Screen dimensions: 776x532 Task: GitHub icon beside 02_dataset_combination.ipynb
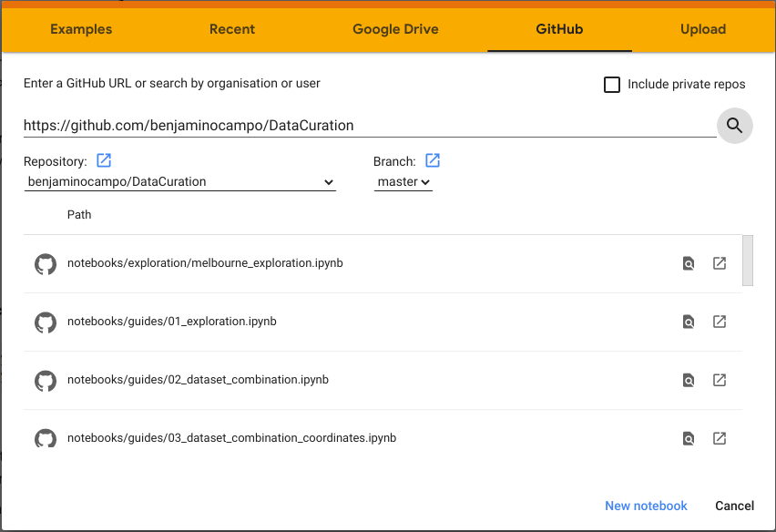46,381
